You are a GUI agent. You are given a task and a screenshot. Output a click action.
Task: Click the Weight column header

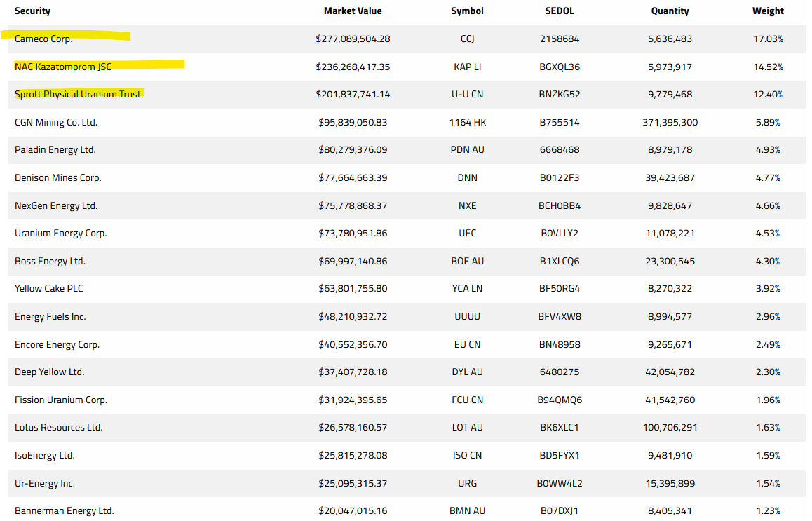(x=768, y=11)
